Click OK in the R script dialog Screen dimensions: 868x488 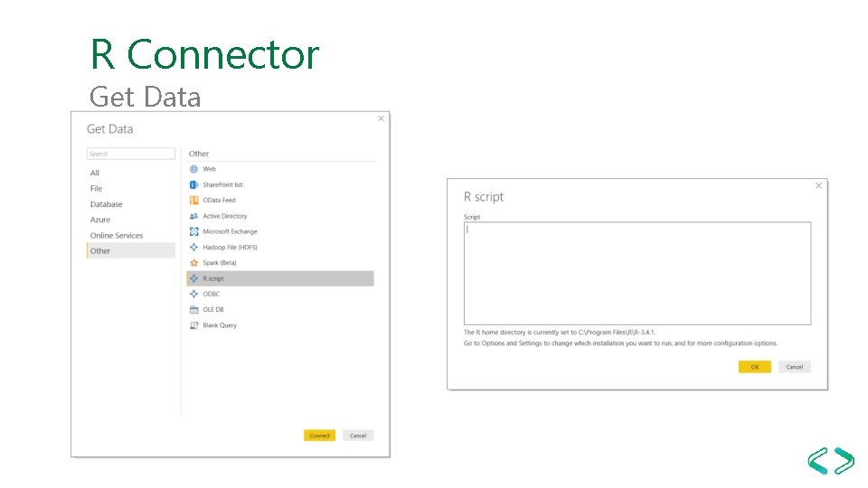(x=754, y=367)
